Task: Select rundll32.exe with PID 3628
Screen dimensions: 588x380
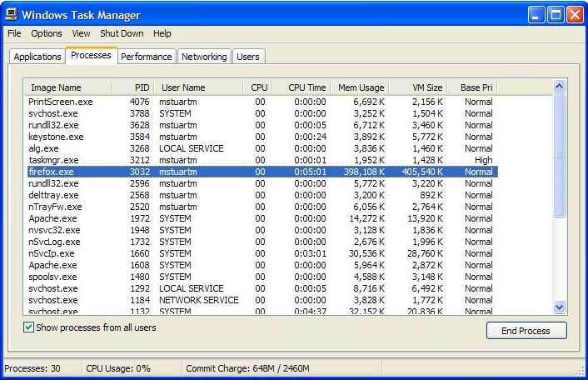Action: pos(262,125)
